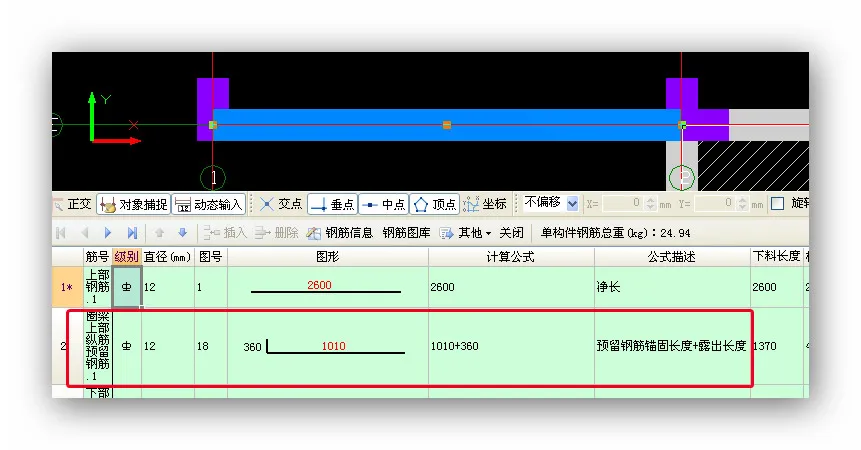Open 钢筋图库 rebar library

[x=406, y=233]
